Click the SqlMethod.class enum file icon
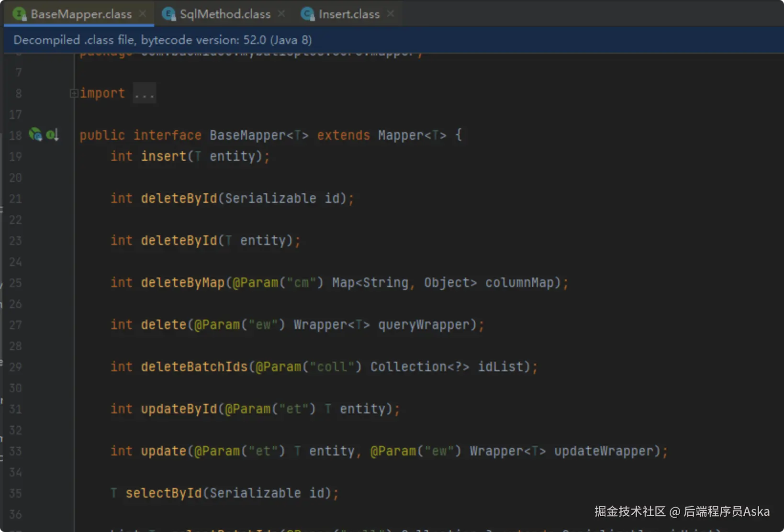This screenshot has height=532, width=784. (169, 14)
